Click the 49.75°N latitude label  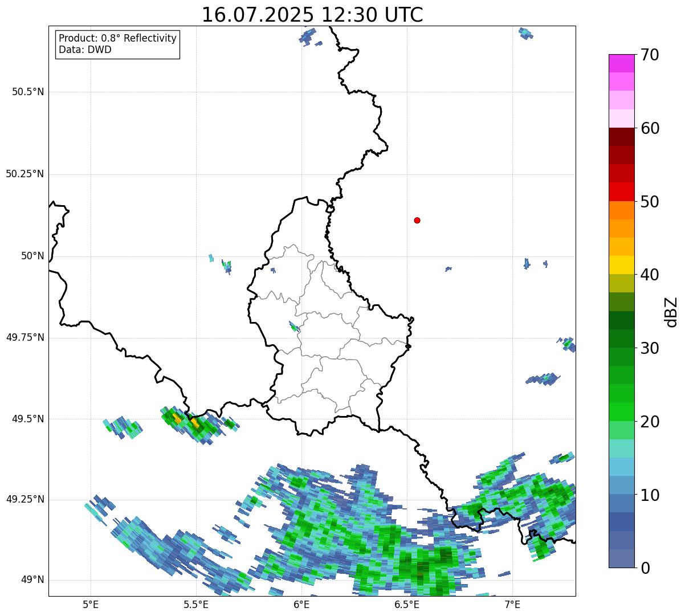click(25, 337)
